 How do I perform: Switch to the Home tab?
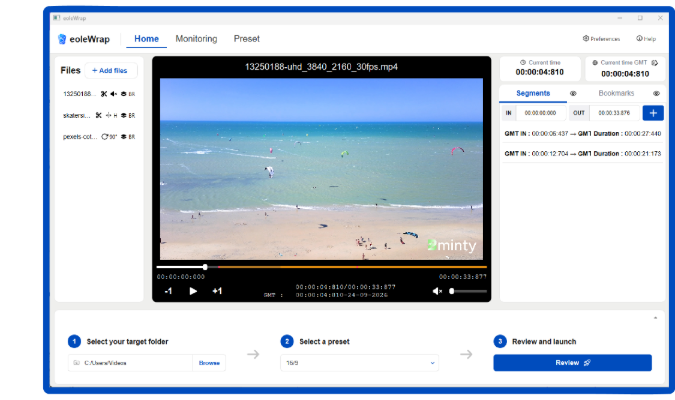tap(146, 39)
